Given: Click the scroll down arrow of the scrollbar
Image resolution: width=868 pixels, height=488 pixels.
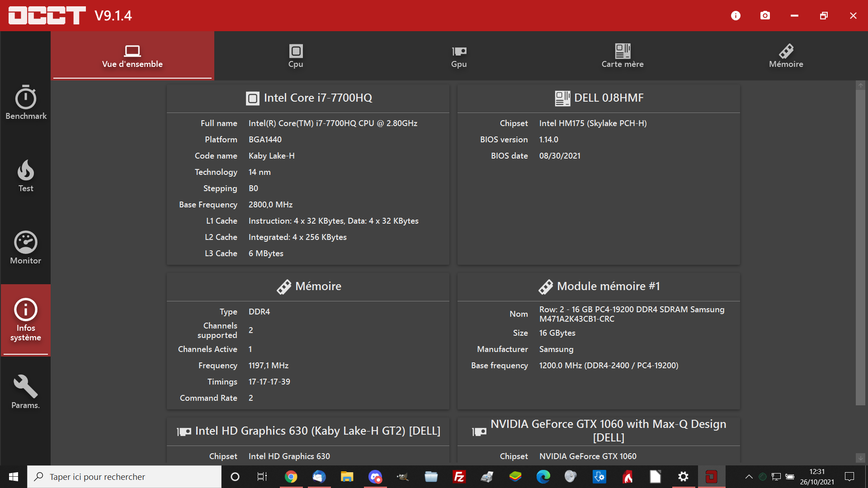Looking at the screenshot, I should pyautogui.click(x=860, y=458).
